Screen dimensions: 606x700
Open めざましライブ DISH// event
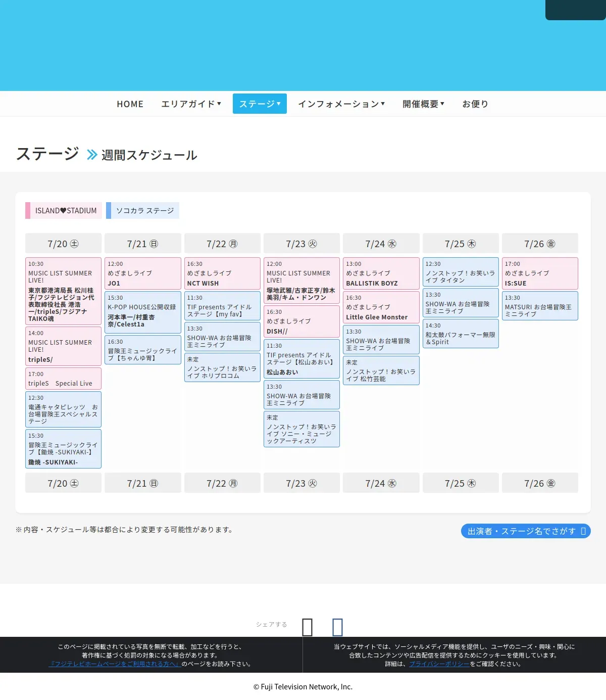301,321
